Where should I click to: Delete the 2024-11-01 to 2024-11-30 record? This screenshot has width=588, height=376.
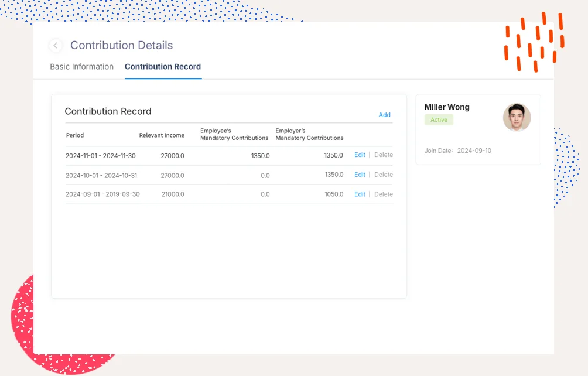click(x=384, y=155)
